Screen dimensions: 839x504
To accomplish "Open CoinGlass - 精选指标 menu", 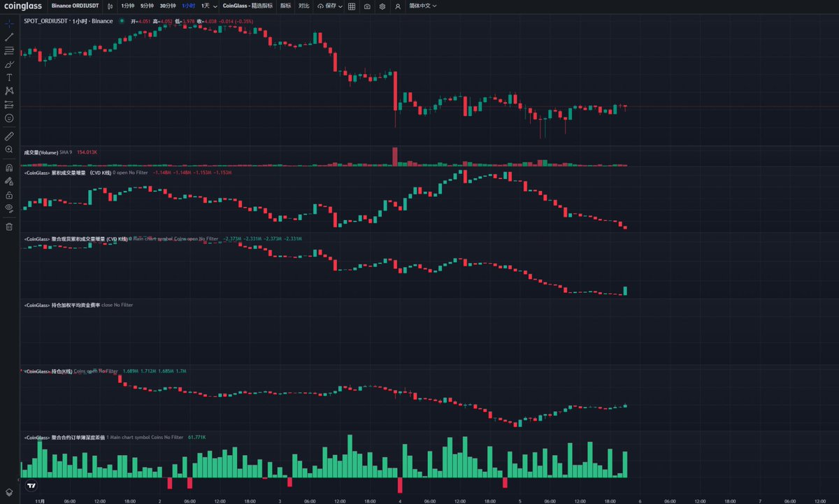I will tap(248, 6).
